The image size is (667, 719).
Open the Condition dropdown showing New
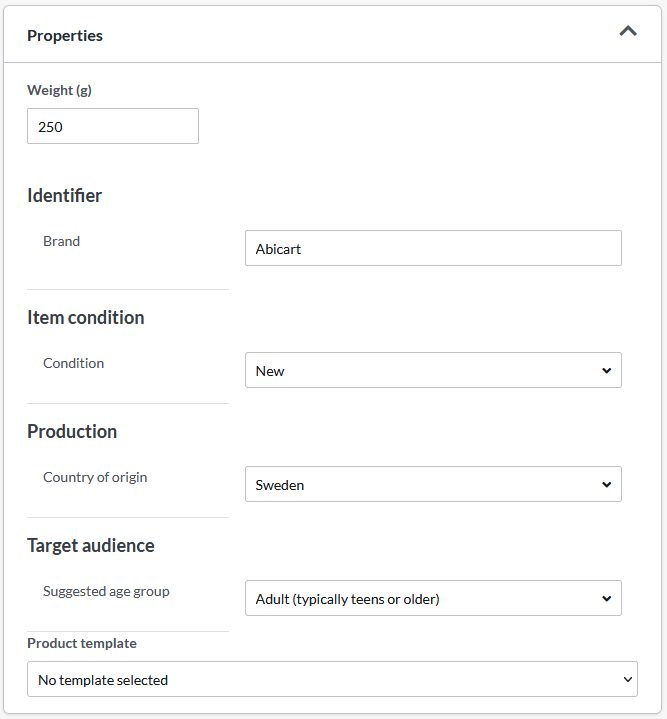click(433, 370)
